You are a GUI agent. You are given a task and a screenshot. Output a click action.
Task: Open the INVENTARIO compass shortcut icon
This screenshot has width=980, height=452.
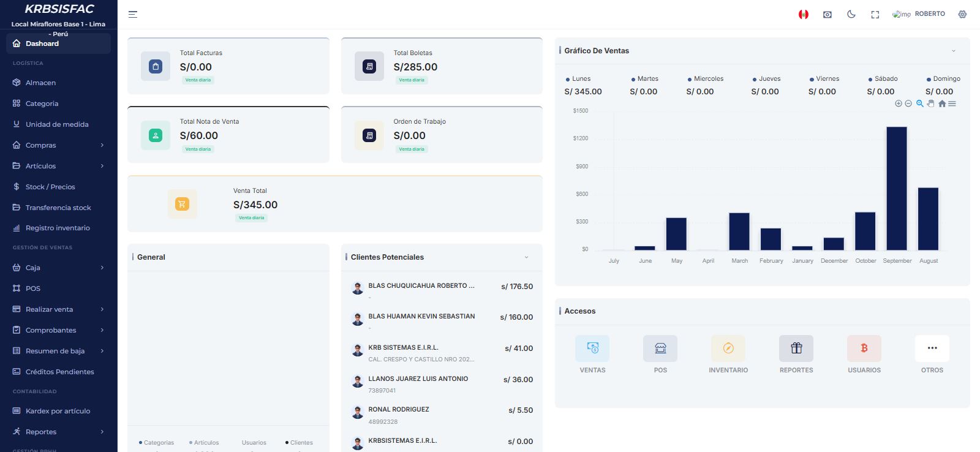coord(728,348)
